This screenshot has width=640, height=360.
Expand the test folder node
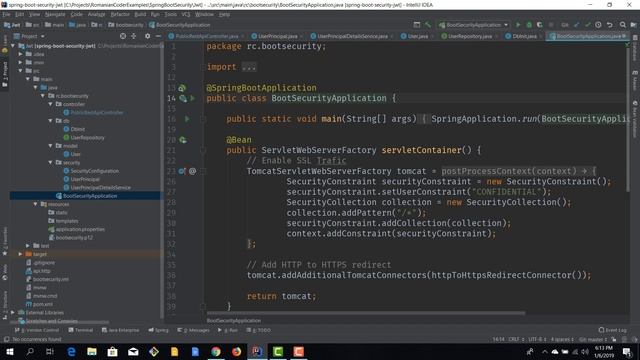[28, 246]
